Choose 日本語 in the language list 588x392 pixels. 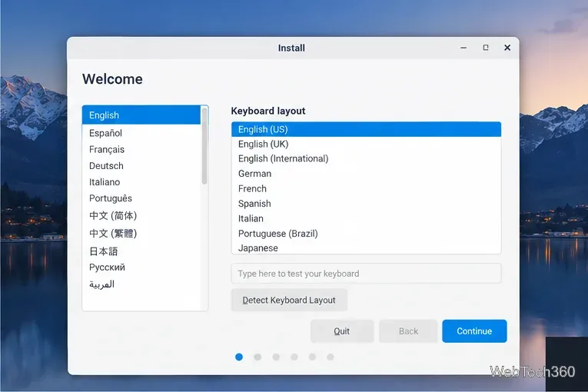tap(141, 251)
